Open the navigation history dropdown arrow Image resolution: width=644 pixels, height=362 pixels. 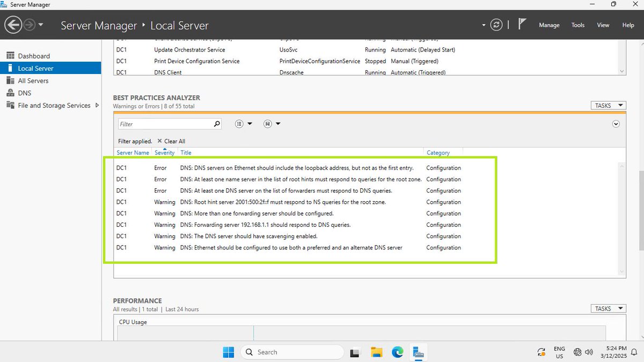click(x=41, y=25)
